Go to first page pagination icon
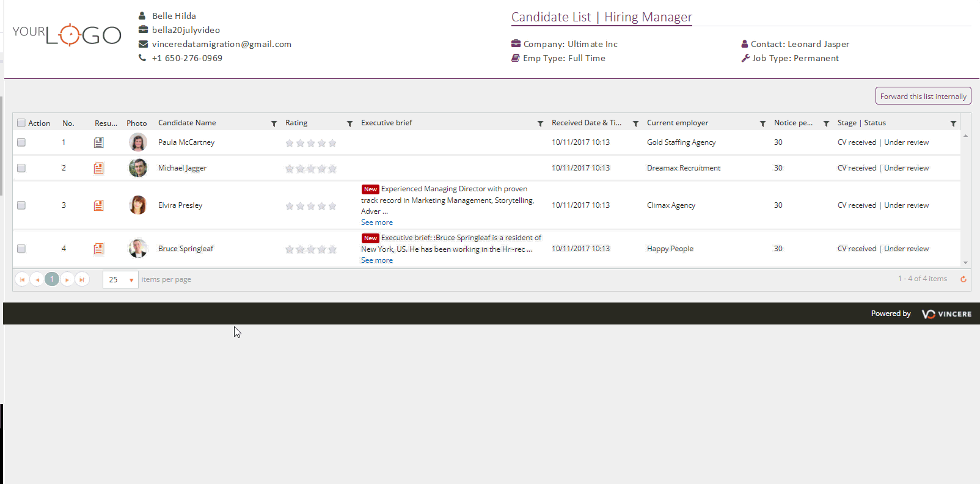980x484 pixels. [22, 279]
